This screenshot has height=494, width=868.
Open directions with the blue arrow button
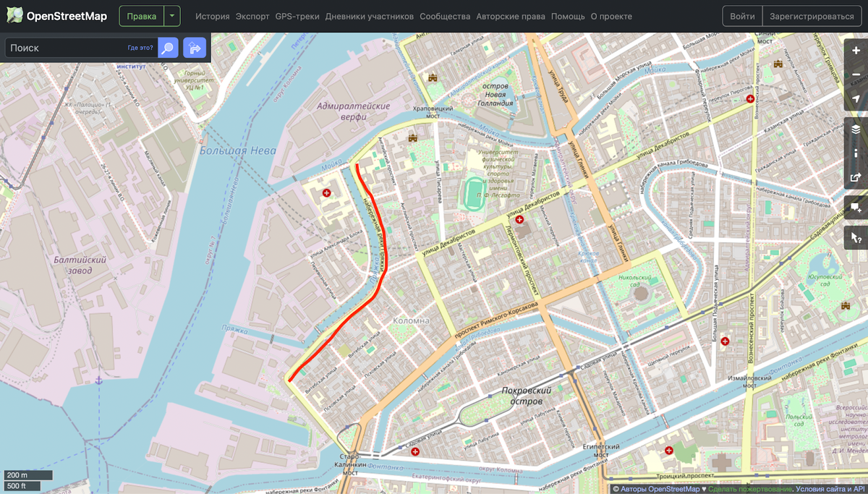pyautogui.click(x=195, y=48)
